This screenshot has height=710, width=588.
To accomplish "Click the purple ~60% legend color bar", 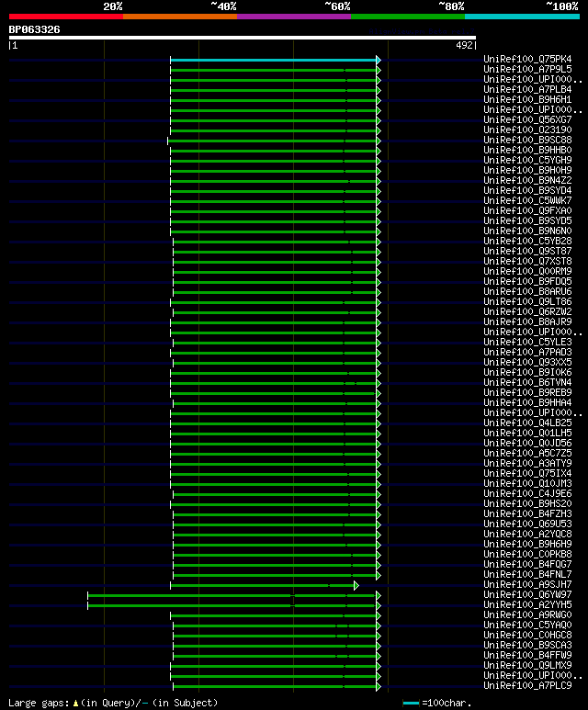I will [x=294, y=17].
